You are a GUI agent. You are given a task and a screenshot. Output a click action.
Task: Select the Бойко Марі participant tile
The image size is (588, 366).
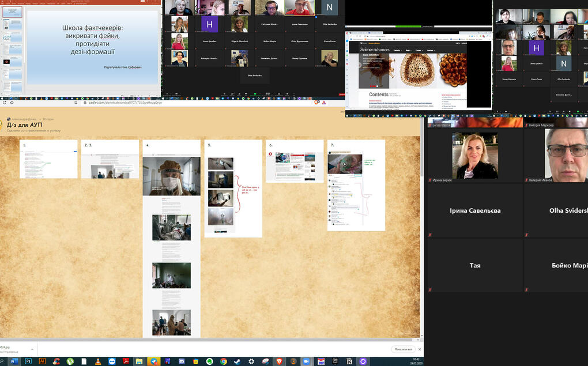(556, 265)
